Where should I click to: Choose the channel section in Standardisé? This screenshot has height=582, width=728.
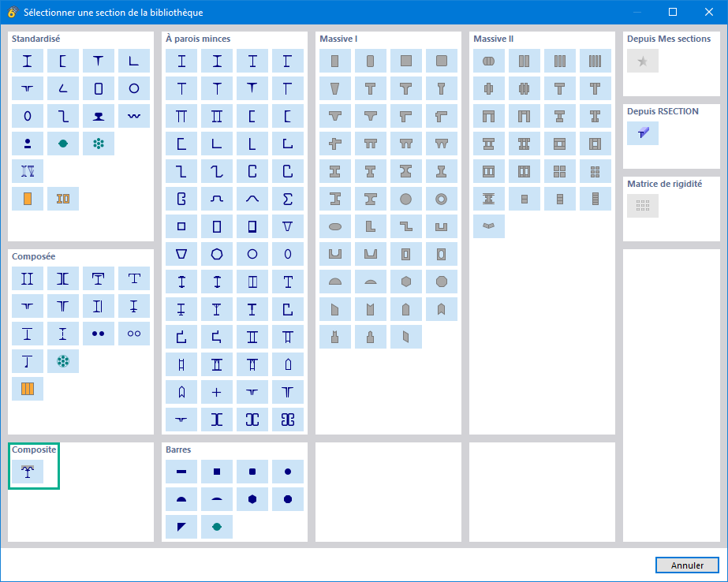62,61
